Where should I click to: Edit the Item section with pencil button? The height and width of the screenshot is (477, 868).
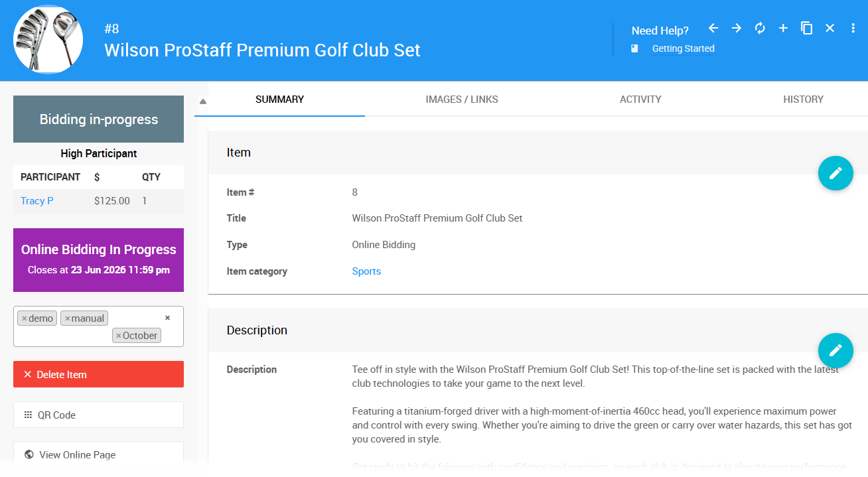835,173
